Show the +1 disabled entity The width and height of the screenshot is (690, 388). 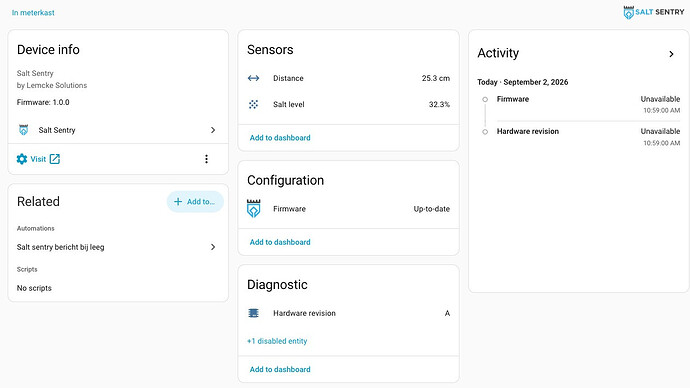[x=277, y=341]
